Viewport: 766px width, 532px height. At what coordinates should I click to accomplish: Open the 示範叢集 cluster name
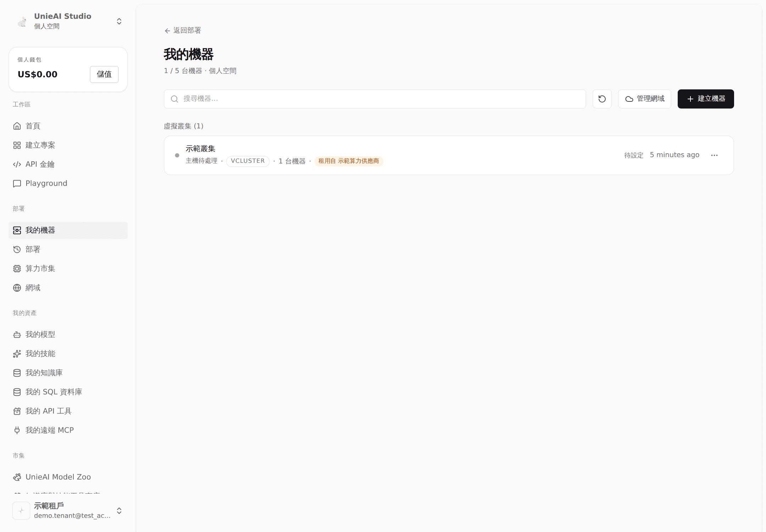click(x=200, y=149)
